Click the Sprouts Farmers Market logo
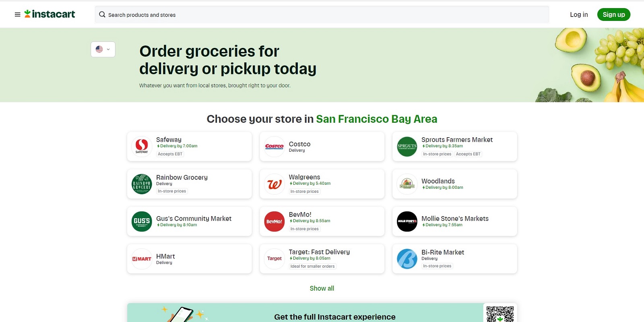 click(407, 146)
